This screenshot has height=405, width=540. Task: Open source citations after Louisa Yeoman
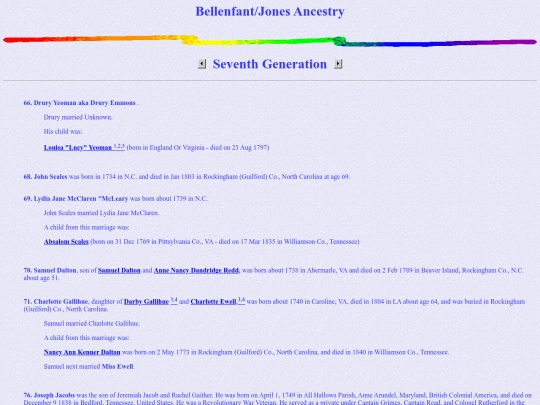119,146
